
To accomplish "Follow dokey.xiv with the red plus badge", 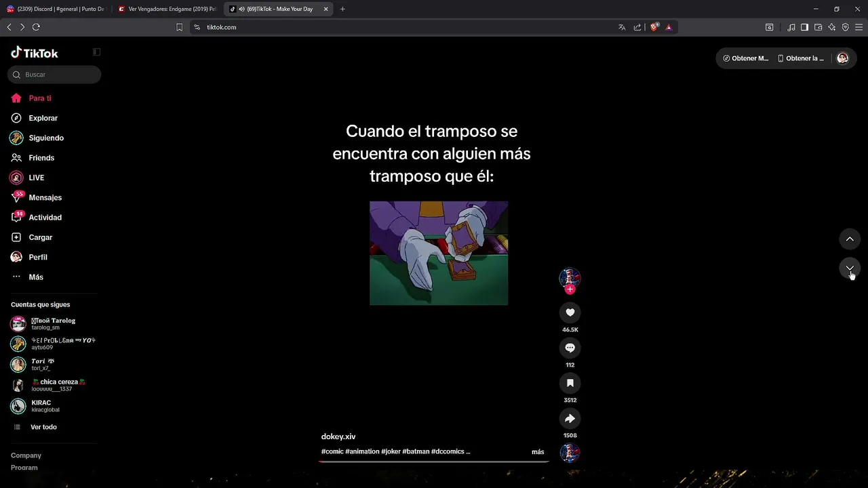I will point(570,289).
